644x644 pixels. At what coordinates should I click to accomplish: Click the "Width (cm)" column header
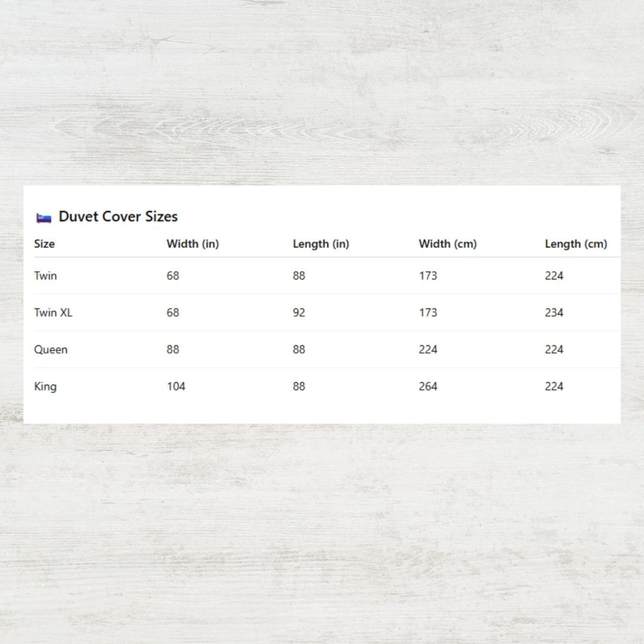click(x=448, y=244)
